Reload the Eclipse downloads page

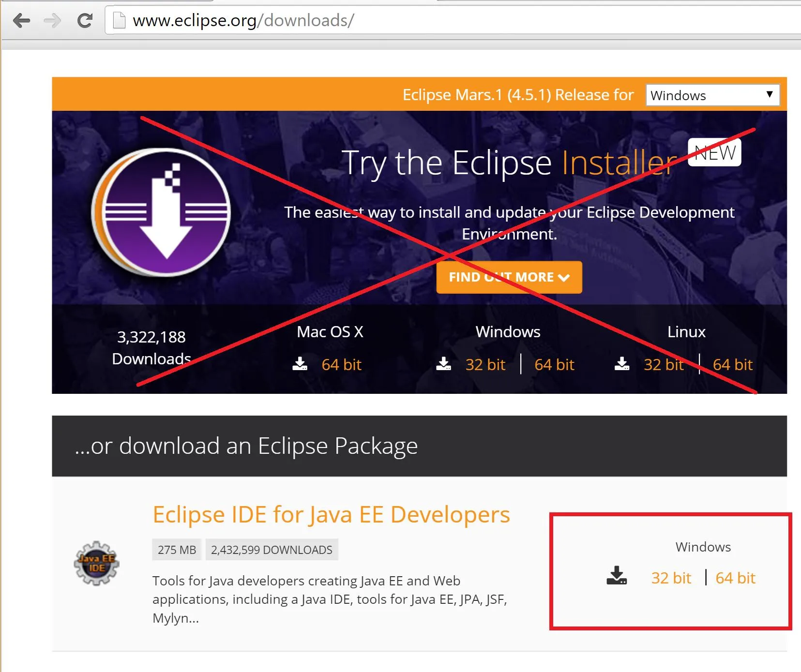85,20
